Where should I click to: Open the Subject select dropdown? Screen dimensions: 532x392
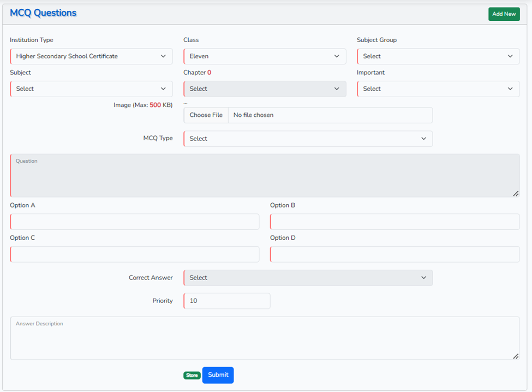[x=91, y=89]
